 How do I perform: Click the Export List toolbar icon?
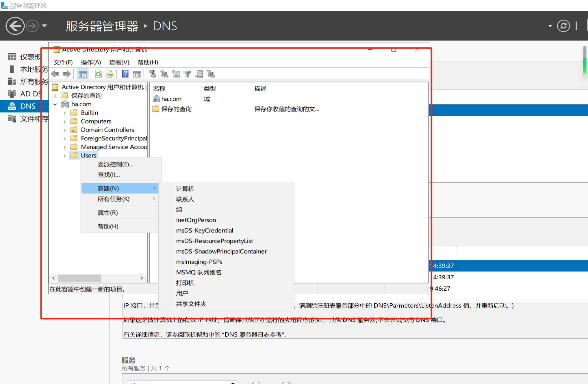click(x=110, y=74)
